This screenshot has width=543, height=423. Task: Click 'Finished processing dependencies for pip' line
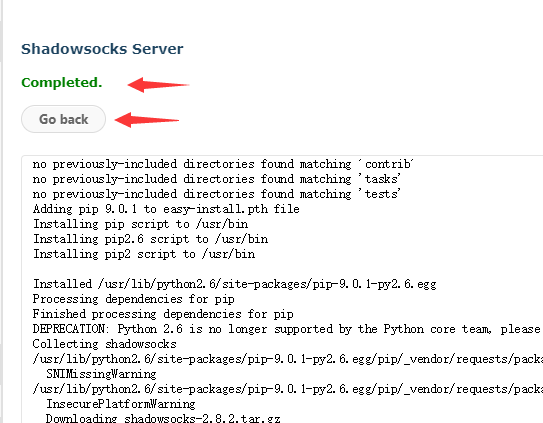coord(163,314)
